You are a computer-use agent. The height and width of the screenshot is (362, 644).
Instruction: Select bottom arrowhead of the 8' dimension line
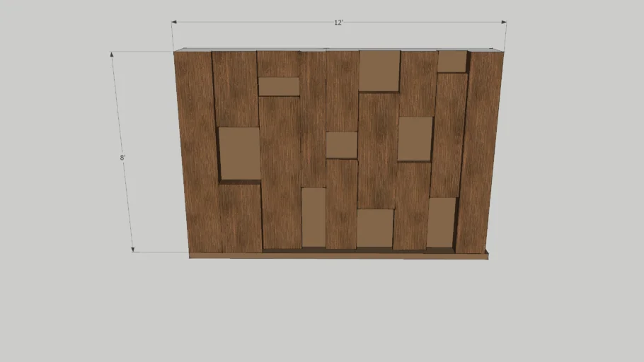pos(132,248)
